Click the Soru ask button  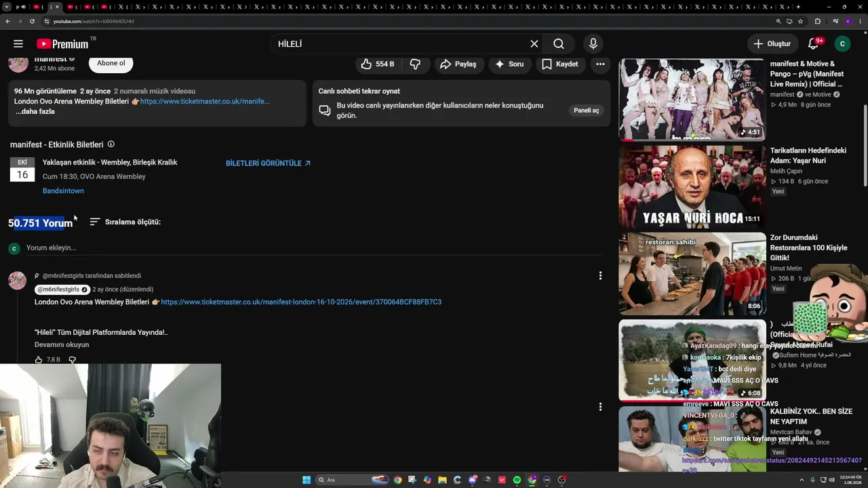509,64
